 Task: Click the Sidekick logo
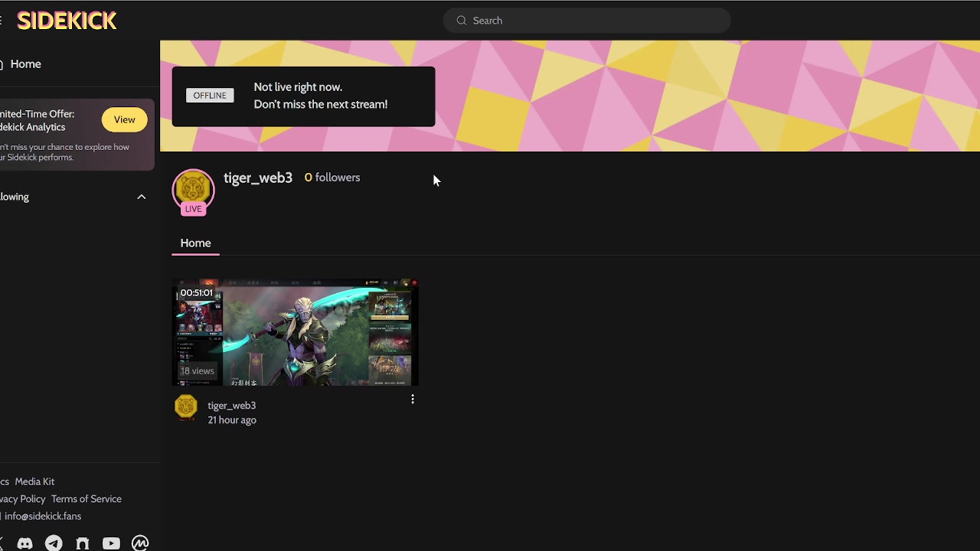[x=67, y=21]
